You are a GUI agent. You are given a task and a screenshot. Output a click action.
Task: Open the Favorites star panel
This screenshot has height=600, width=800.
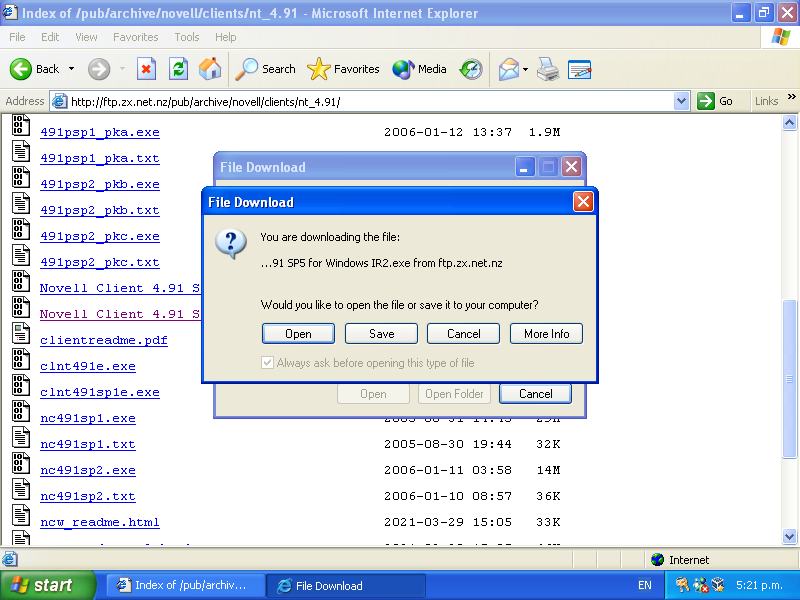coord(343,69)
